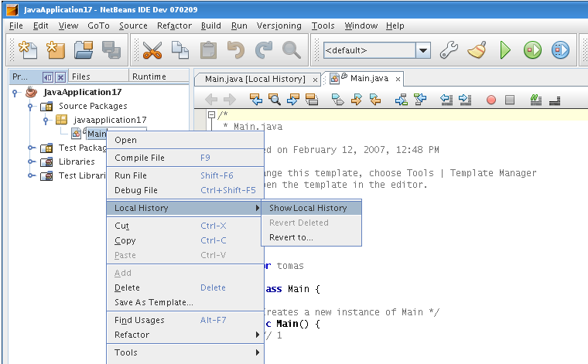Click the Next Bookmark orange arrow icon
Image resolution: width=588 pixels, height=364 pixels.
click(x=356, y=100)
